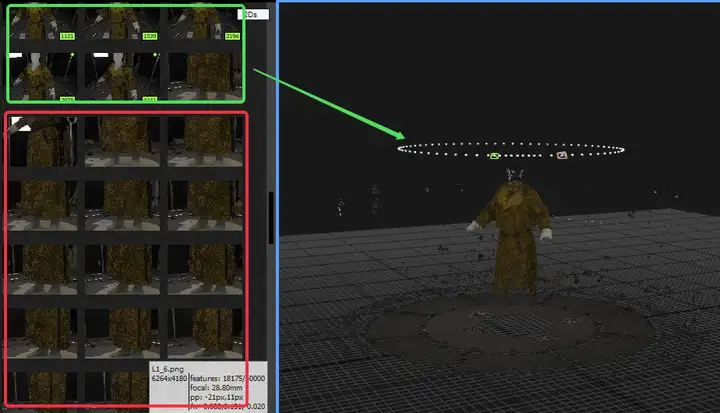The width and height of the screenshot is (720, 413).
Task: Click the features: 18175 count text
Action: [218, 379]
